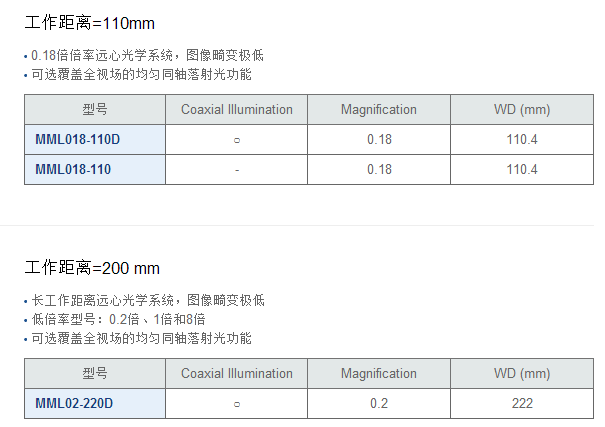Click the 0.2 magnification value cell
The image size is (605, 427).
(379, 404)
